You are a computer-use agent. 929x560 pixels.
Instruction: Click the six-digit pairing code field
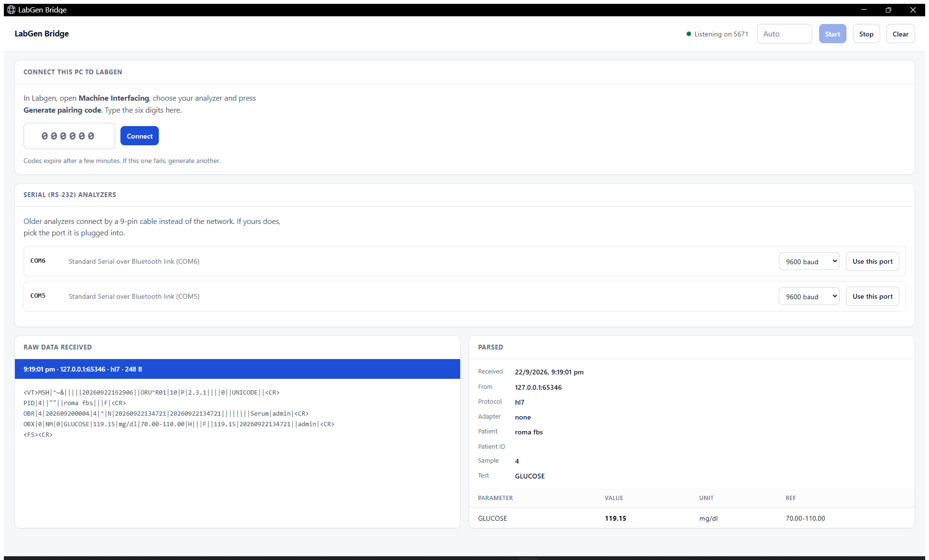click(x=69, y=136)
